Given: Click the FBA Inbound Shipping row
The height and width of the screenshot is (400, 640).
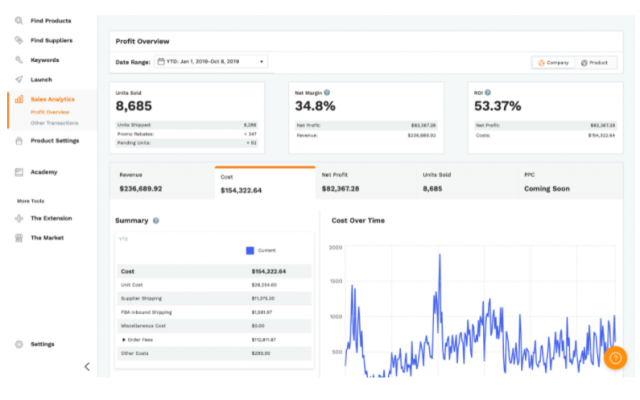Looking at the screenshot, I should click(214, 312).
